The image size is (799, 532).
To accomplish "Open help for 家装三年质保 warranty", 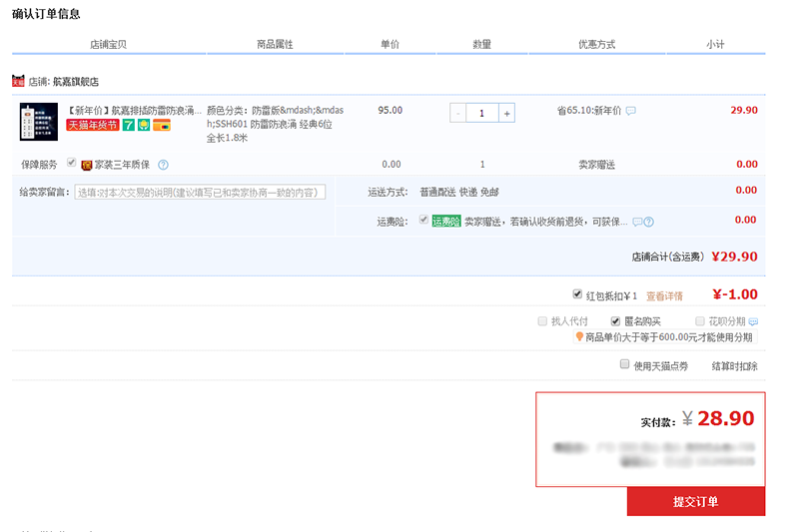I will [x=163, y=165].
